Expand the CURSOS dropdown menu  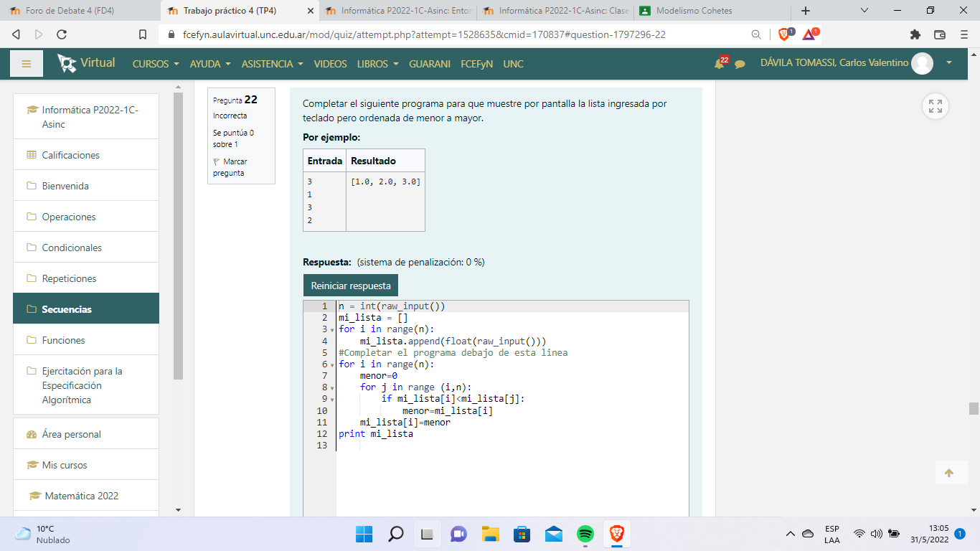click(x=156, y=64)
